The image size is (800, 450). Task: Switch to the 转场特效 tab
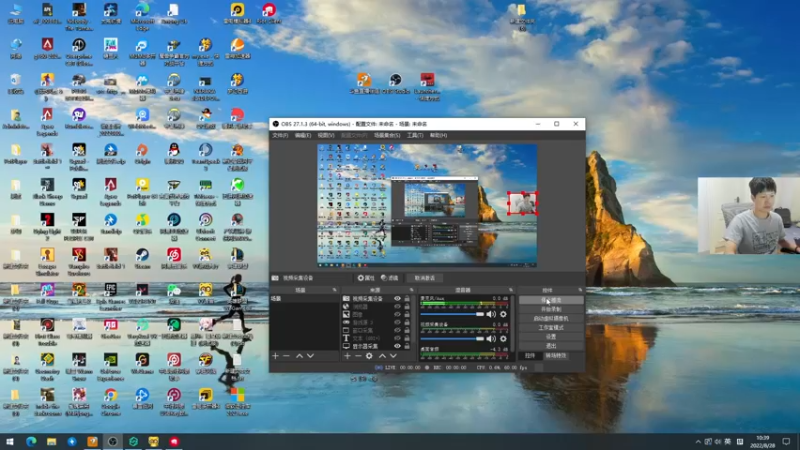click(556, 356)
